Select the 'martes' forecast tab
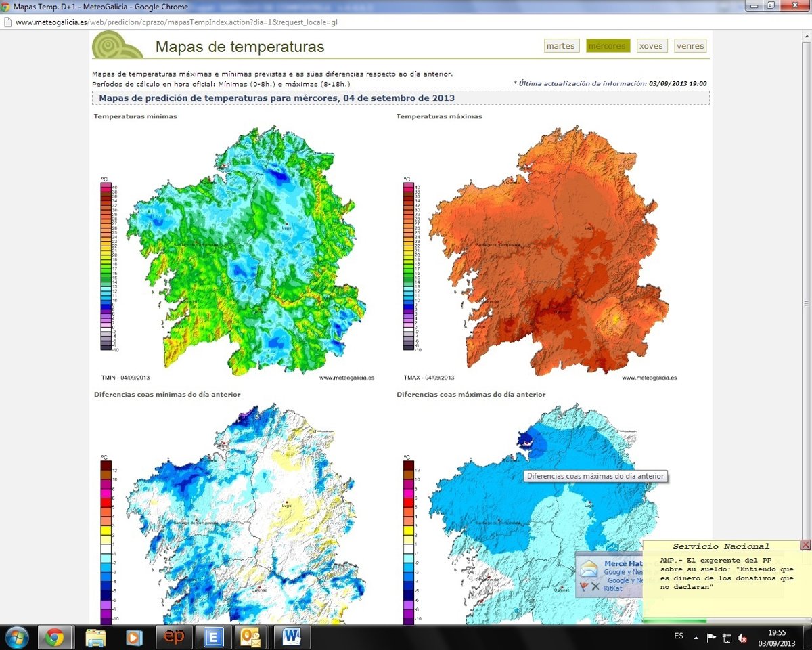812x650 pixels. point(560,46)
